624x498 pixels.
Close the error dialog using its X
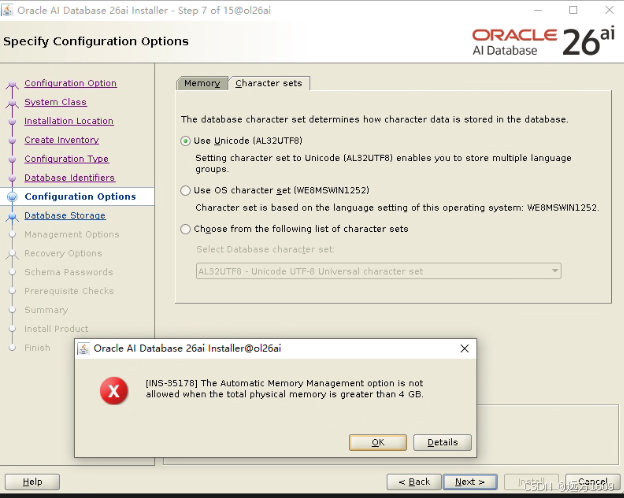[x=464, y=349]
